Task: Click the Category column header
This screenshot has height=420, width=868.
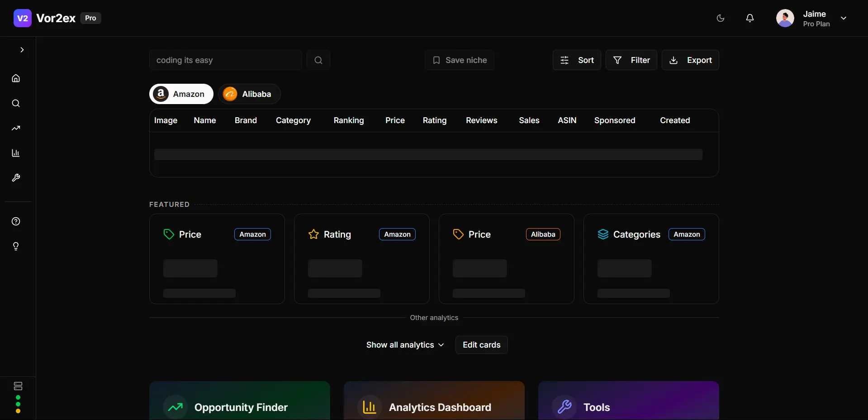Action: pos(293,120)
